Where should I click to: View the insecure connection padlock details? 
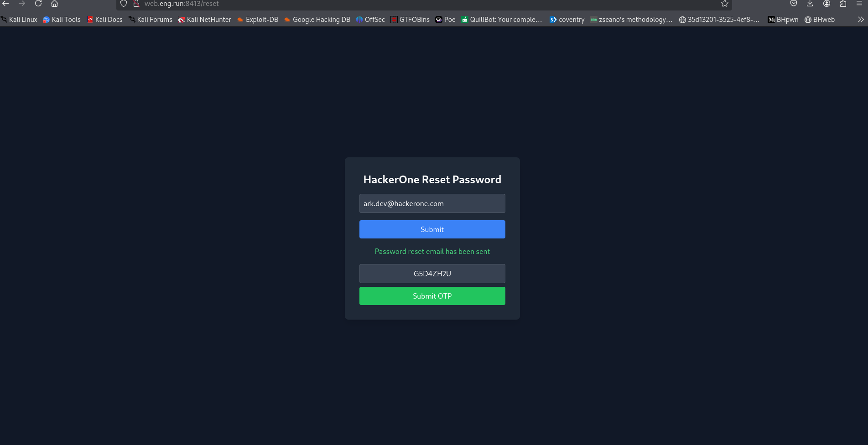136,4
